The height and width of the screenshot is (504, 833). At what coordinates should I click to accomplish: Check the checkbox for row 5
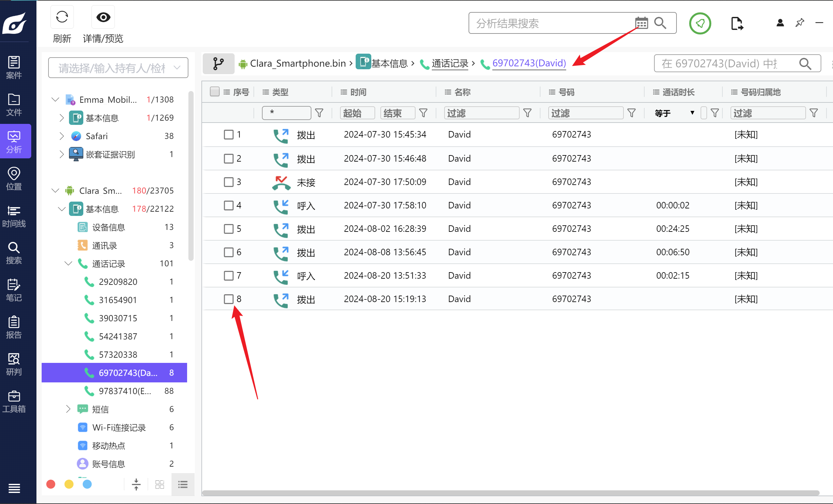(x=228, y=229)
